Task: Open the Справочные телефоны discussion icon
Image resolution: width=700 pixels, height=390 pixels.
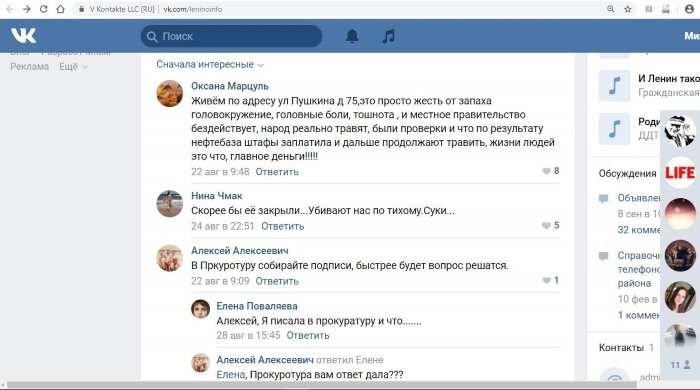Action: pos(604,256)
